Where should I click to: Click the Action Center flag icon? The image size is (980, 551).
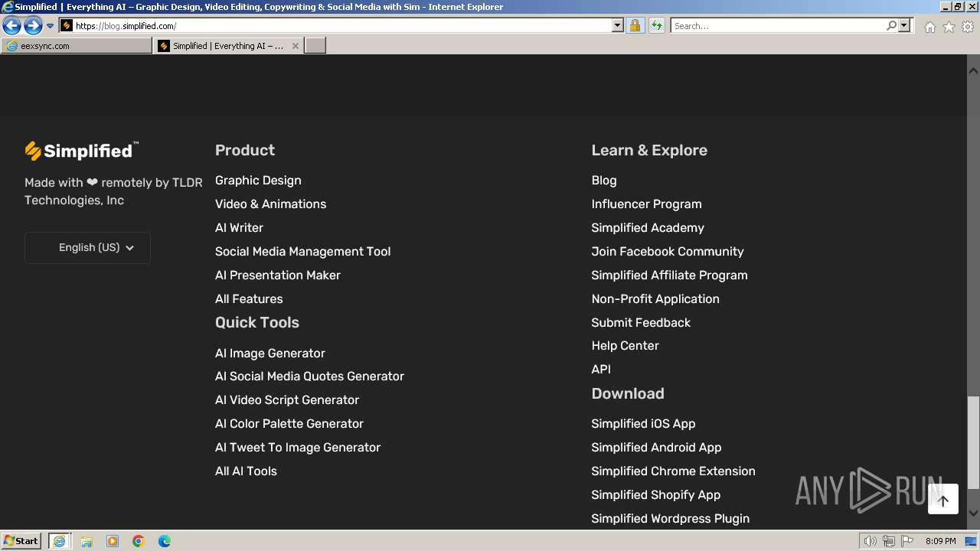[907, 541]
